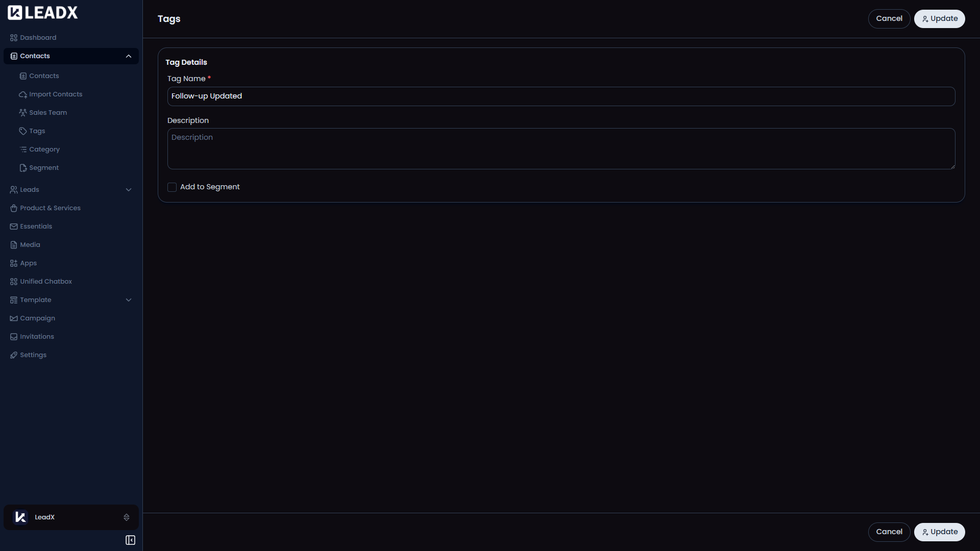
Task: Click the top Update button
Action: pyautogui.click(x=939, y=19)
